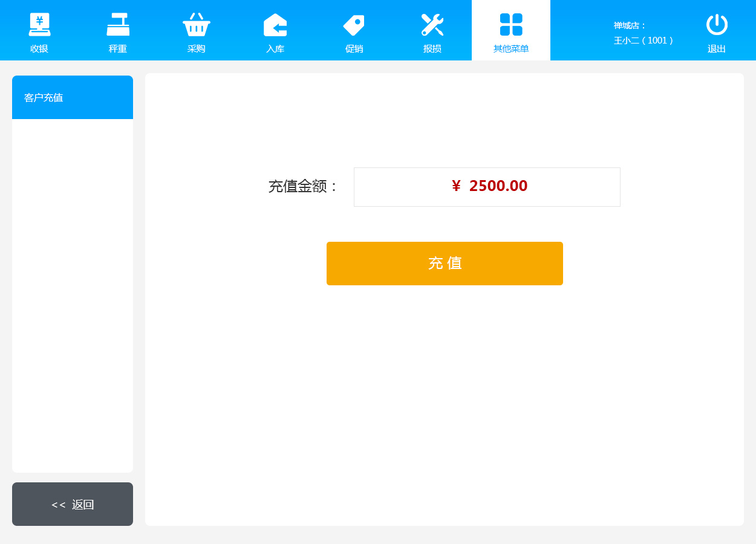Click the power icon to log out
This screenshot has height=544, width=756.
pyautogui.click(x=717, y=24)
